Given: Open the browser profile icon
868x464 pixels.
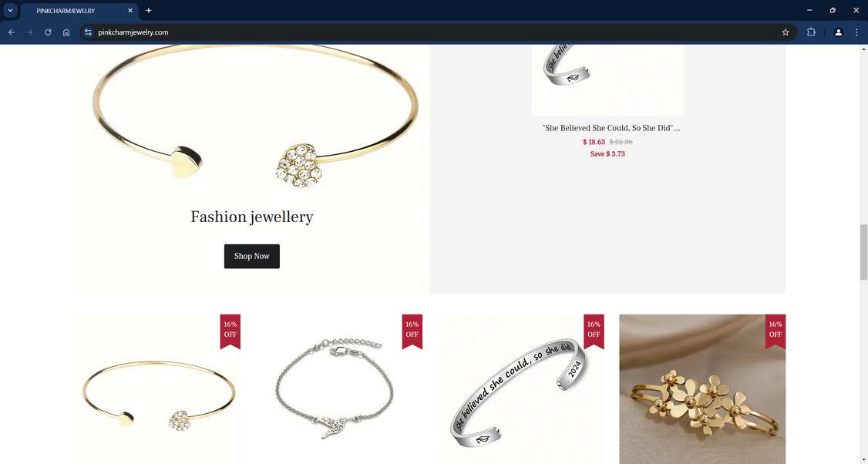Looking at the screenshot, I should tap(838, 32).
